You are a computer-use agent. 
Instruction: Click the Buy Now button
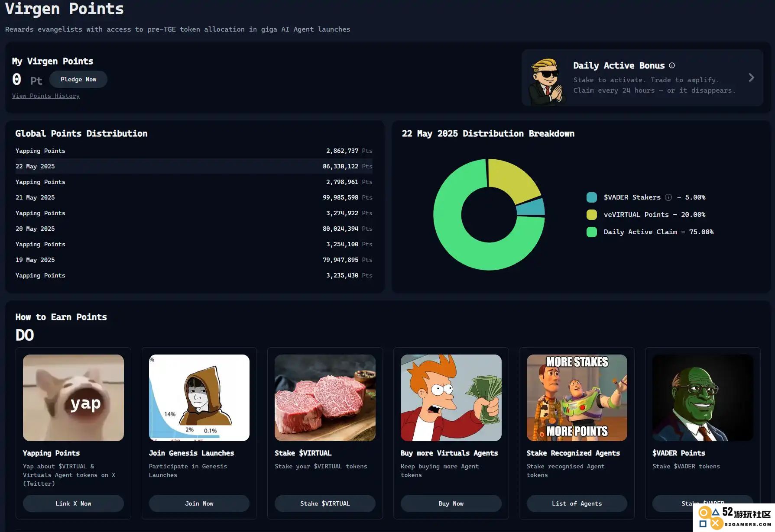pyautogui.click(x=451, y=503)
